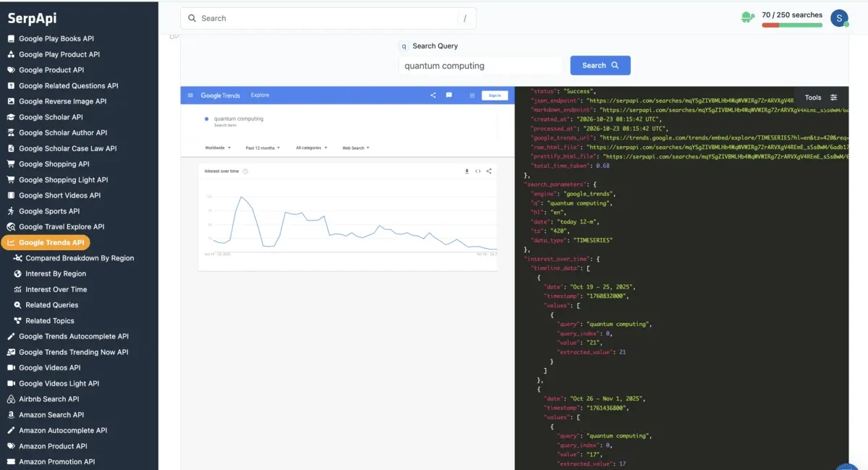Click the searches usage progress bar
The width and height of the screenshot is (868, 470).
point(792,25)
